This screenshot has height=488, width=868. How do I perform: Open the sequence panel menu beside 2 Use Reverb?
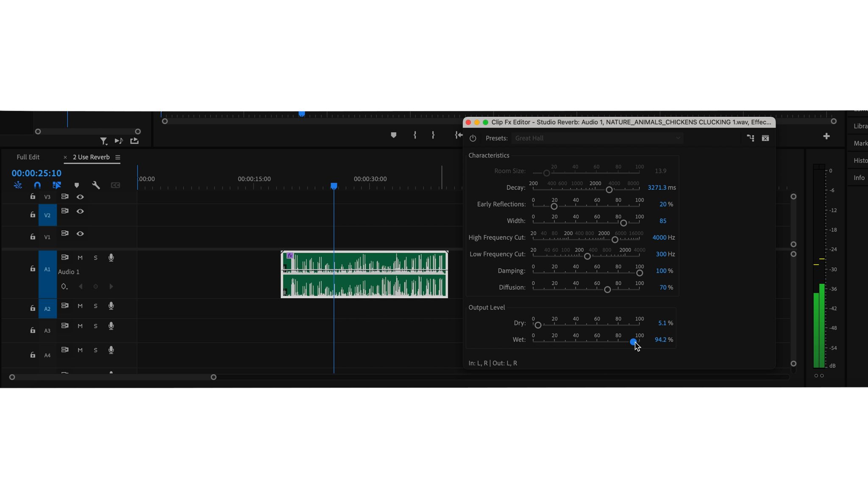tap(117, 157)
